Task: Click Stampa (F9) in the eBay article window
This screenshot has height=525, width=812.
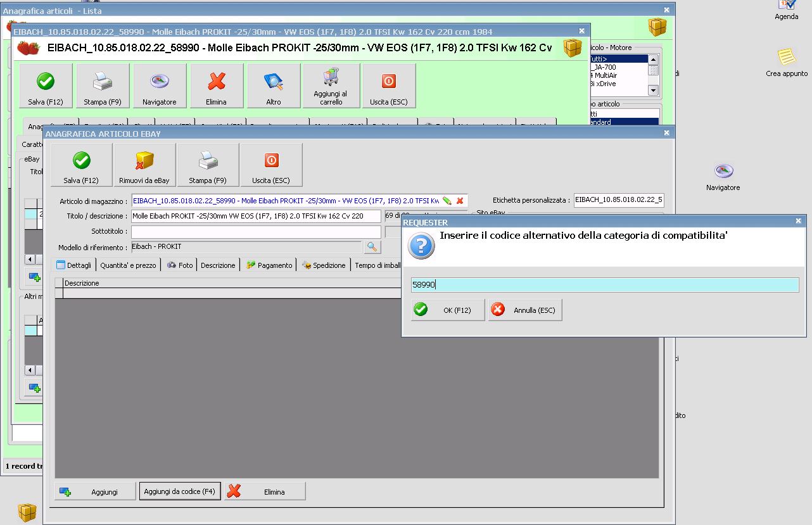Action: [208, 165]
